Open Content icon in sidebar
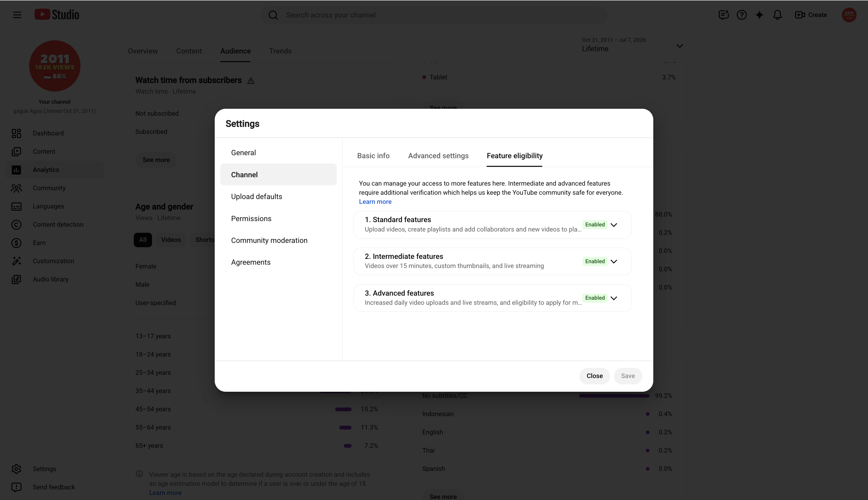The width and height of the screenshot is (868, 500). 16,151
